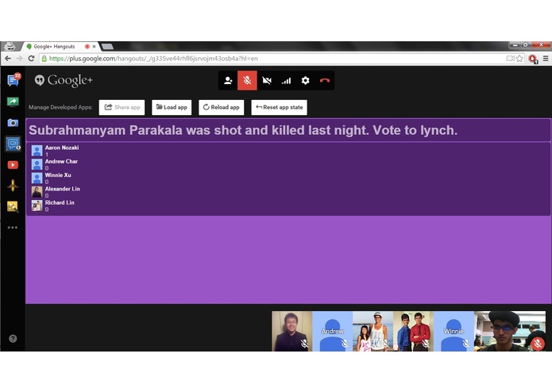Toggle camera off button
Image resolution: width=552 pixels, height=392 pixels.
[267, 80]
